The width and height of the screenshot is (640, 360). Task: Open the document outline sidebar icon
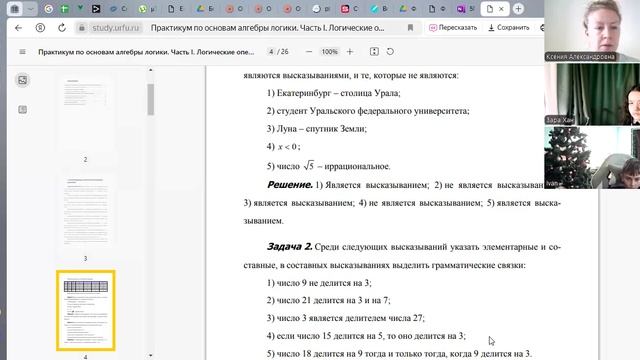click(x=22, y=109)
